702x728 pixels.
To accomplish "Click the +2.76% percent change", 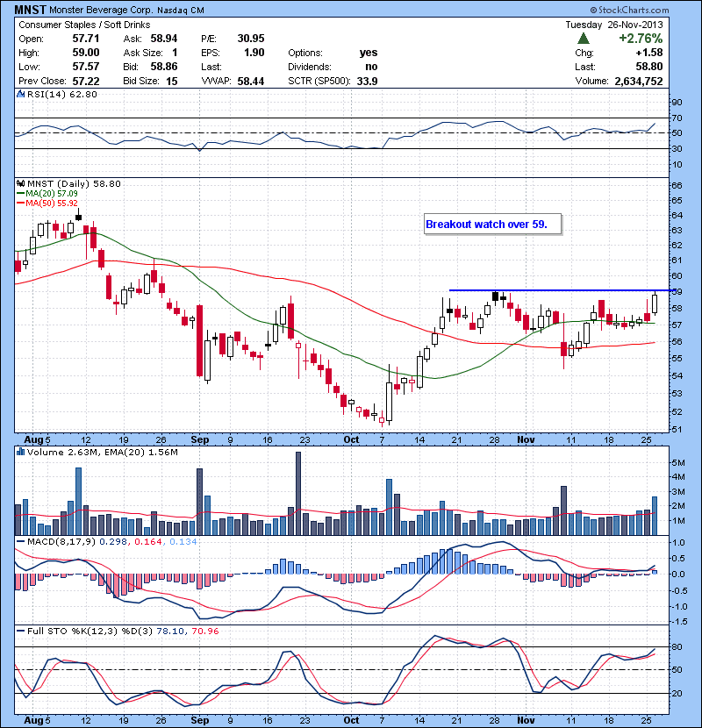I will [x=641, y=38].
